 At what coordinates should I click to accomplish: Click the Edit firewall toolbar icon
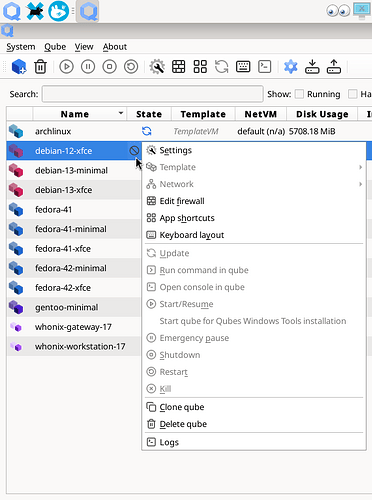[x=179, y=67]
